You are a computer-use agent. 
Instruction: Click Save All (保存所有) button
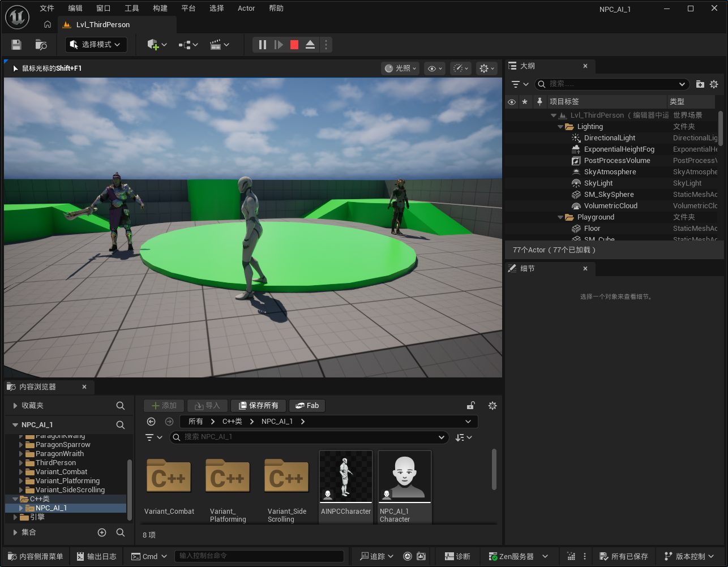[259, 406]
